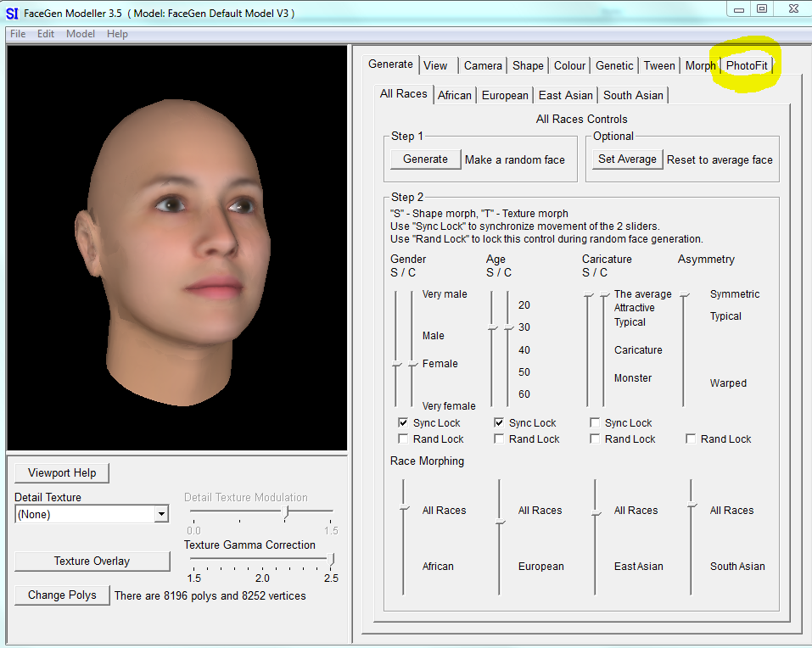This screenshot has height=648, width=812.
Task: Select the European race tab
Action: tap(504, 95)
